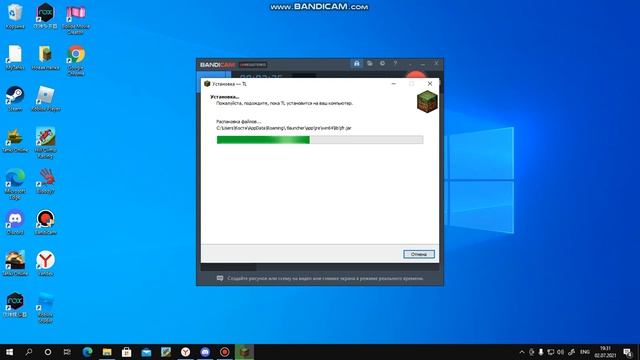Open taskbar search magnifier
Screen dimensions: 640x360
[29, 352]
